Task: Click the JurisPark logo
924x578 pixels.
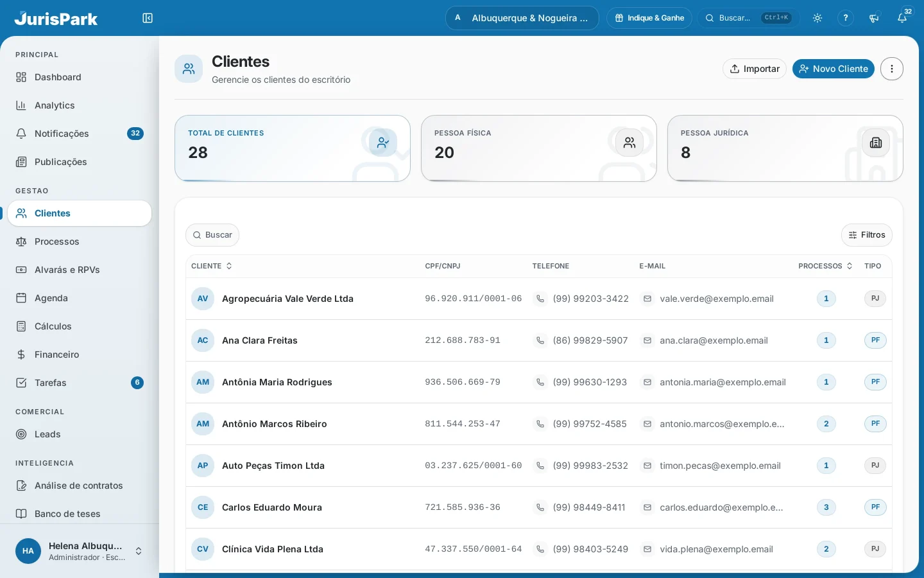Action: coord(56,18)
